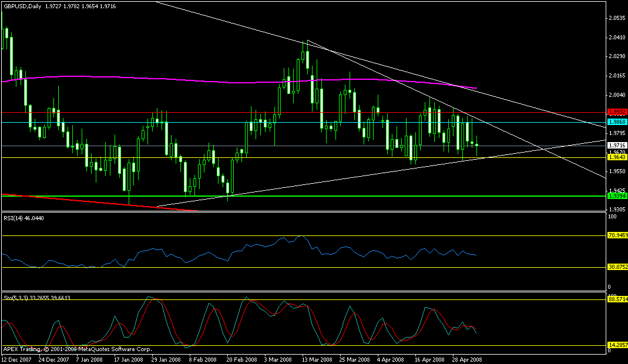Select the yellow 1.9643 price label
Viewport: 628px width, 364px height.
[616, 157]
